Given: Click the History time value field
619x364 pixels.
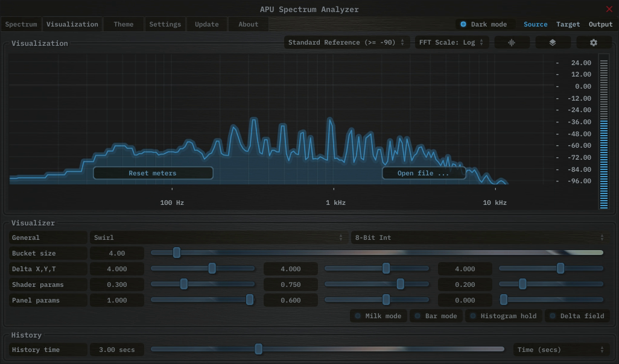Looking at the screenshot, I should pos(116,350).
